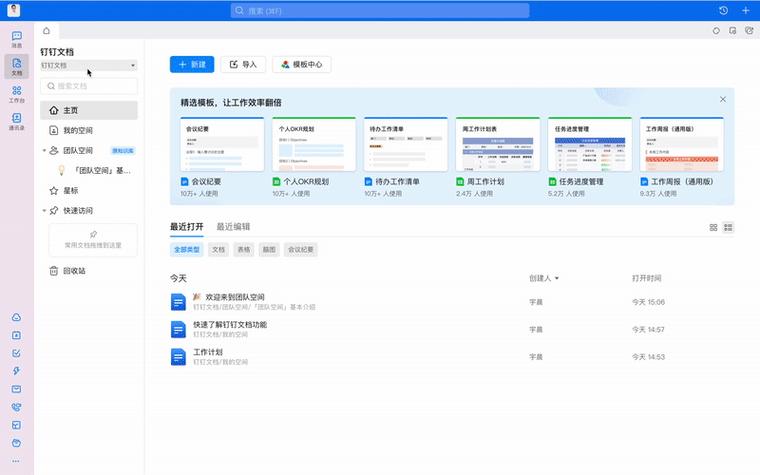Image resolution: width=760 pixels, height=475 pixels.
Task: Click the star icon next to 星标
Action: click(54, 190)
